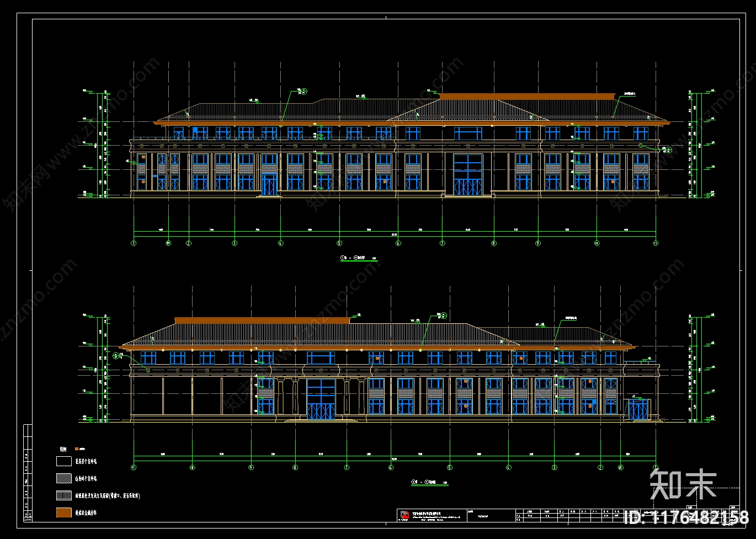Select grid bubble 7 under the lower elevation

(347, 467)
